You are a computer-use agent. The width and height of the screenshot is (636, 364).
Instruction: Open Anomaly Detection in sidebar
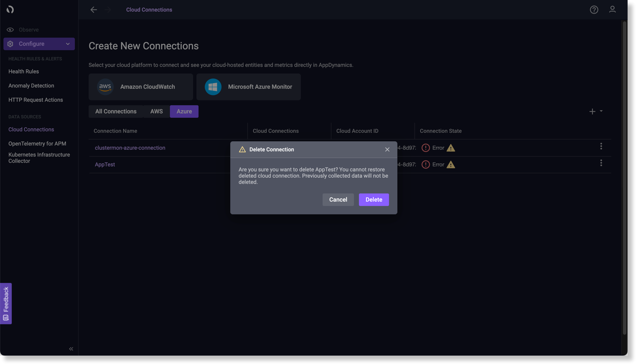pyautogui.click(x=31, y=86)
